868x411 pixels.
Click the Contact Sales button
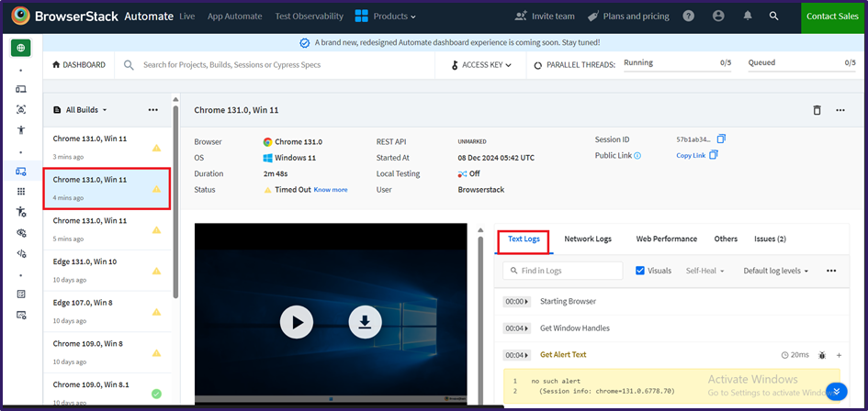[831, 17]
